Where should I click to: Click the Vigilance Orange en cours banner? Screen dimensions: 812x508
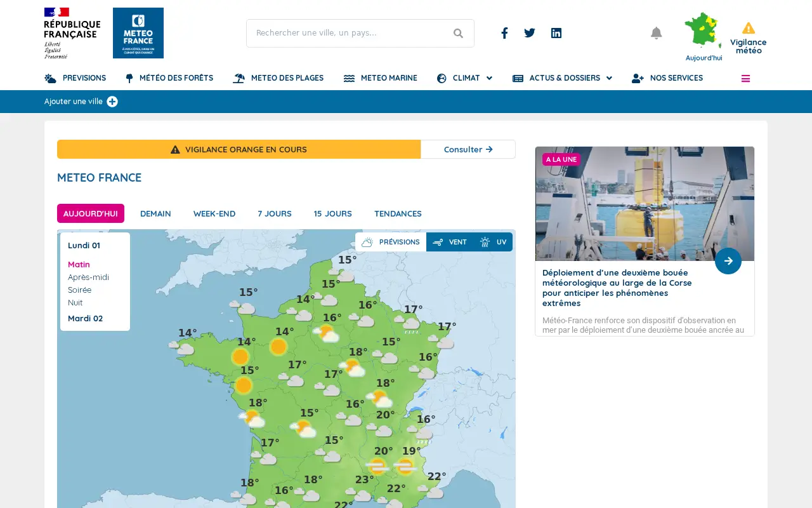coord(239,149)
